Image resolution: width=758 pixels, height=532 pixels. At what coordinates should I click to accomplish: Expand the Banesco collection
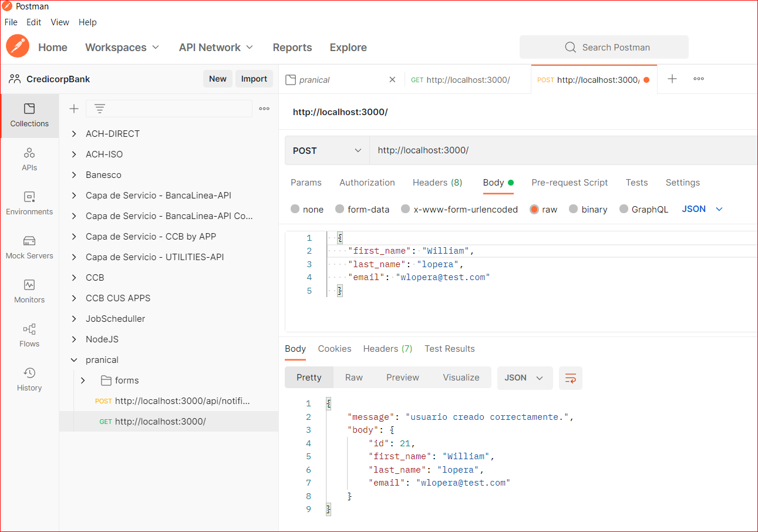coord(74,175)
